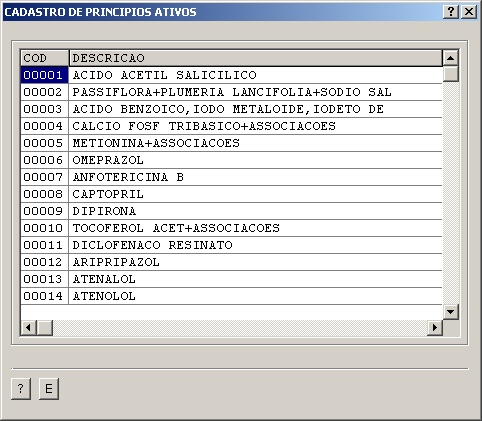Viewport: 482px width, 421px height.
Task: Select TOCOFEROL ACET+ASSOCIACOES description
Action: pyautogui.click(x=256, y=228)
